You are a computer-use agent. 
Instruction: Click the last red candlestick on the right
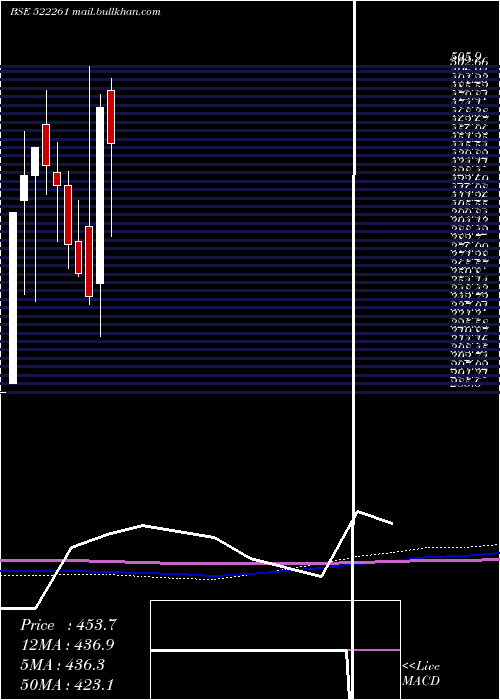[x=111, y=117]
